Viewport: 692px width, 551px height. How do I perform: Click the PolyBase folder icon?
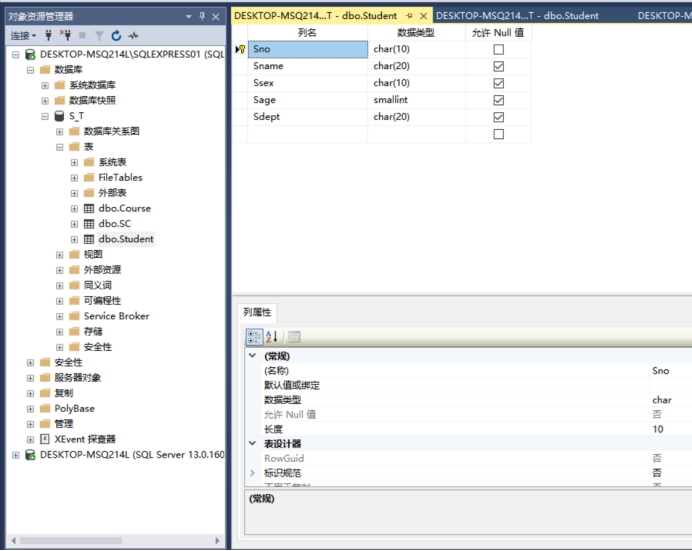pyautogui.click(x=45, y=409)
